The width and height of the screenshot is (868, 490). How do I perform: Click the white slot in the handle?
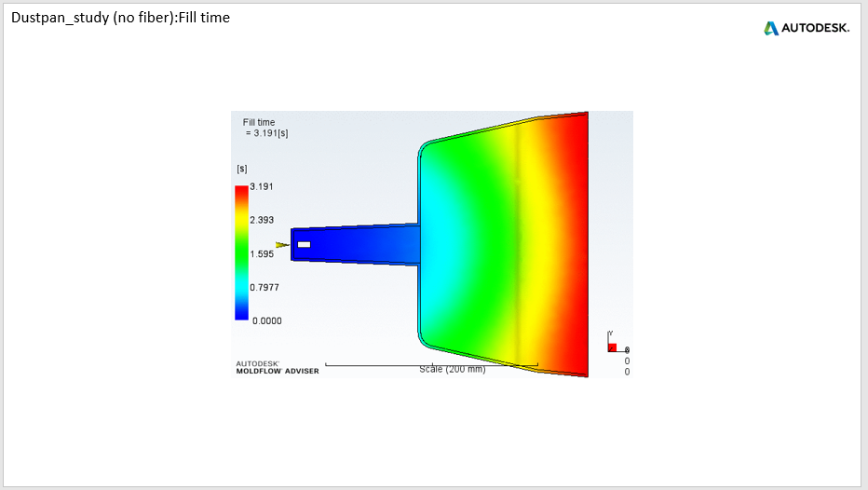304,245
